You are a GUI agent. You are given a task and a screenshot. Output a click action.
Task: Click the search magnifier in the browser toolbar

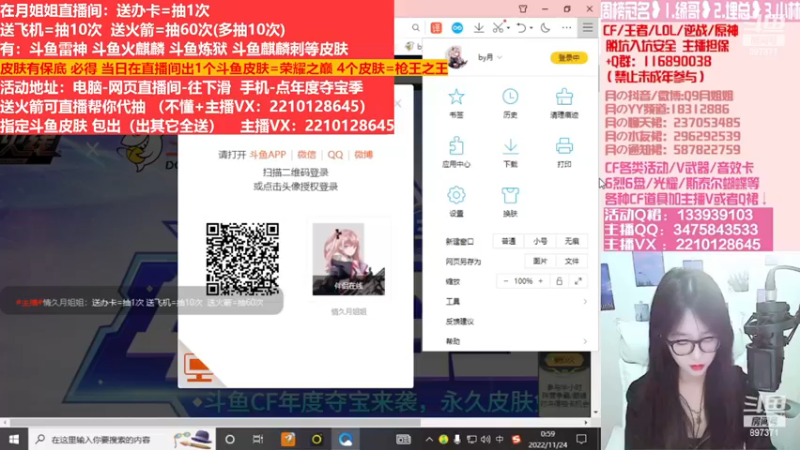(x=416, y=28)
